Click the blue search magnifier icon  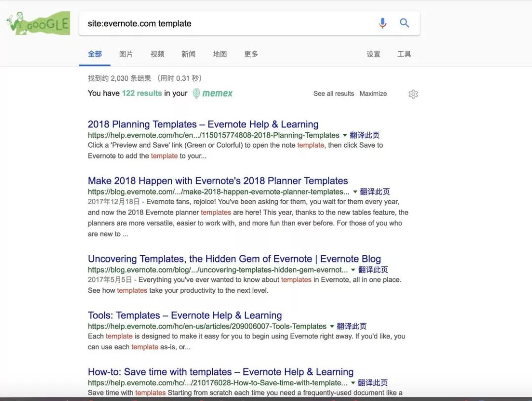coord(404,23)
